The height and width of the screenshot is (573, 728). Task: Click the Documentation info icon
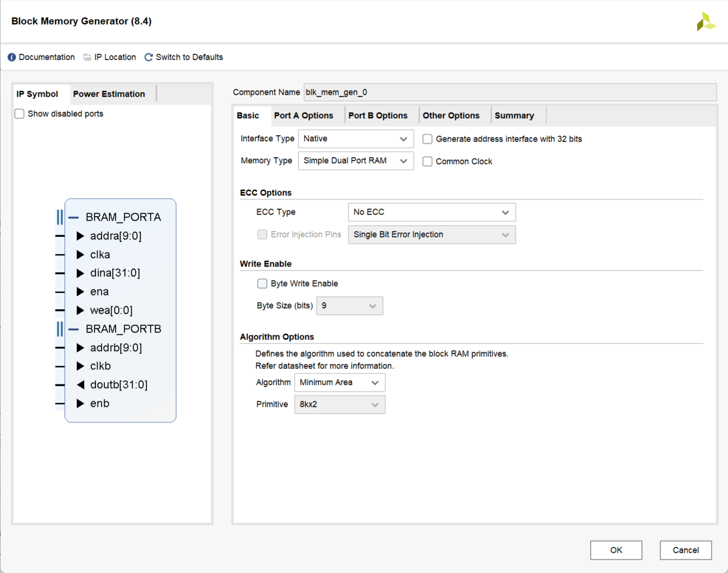(12, 57)
